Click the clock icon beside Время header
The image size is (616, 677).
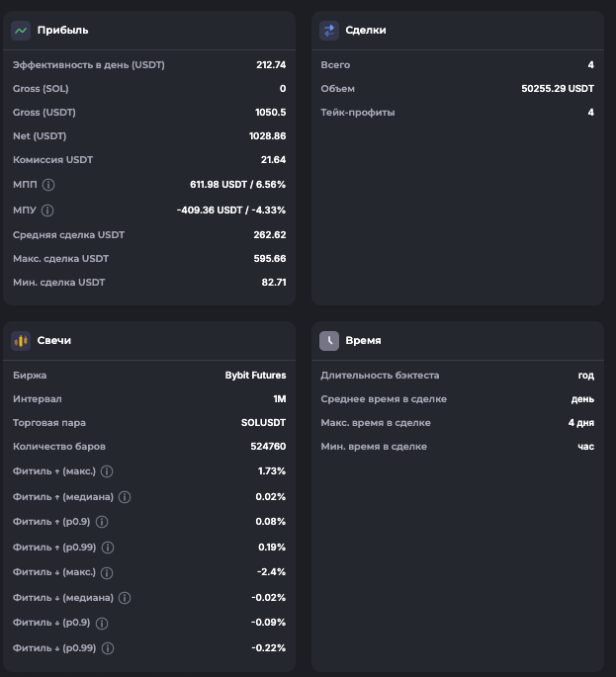tap(329, 341)
